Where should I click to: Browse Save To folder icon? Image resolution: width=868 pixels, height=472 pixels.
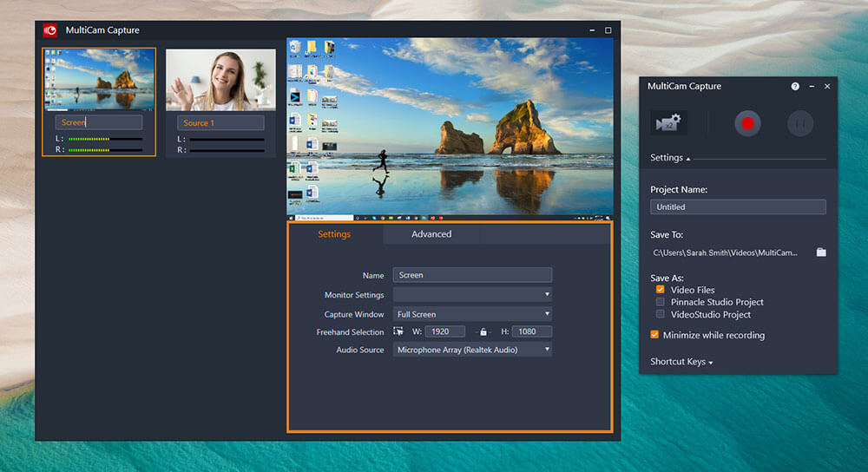coord(821,252)
